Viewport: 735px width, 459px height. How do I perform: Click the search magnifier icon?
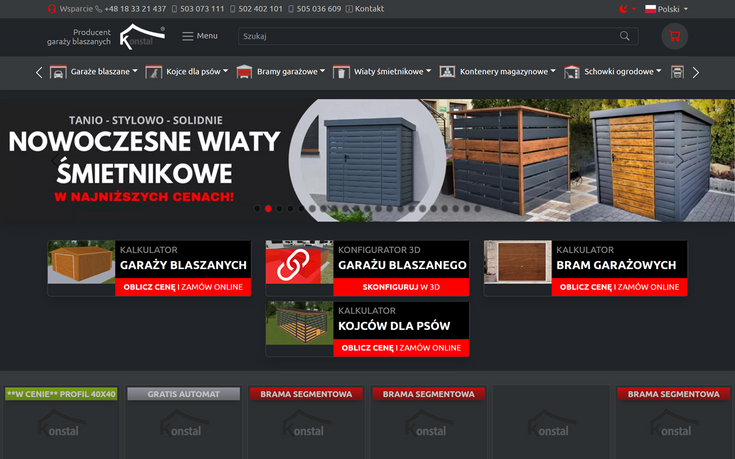pos(625,36)
